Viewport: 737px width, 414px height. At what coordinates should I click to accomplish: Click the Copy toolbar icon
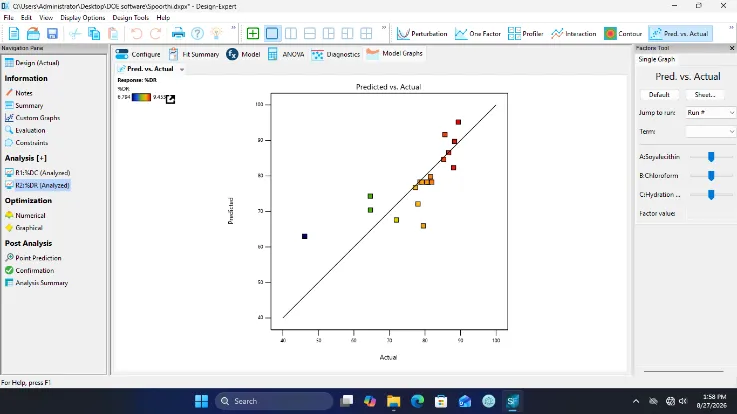(x=94, y=33)
